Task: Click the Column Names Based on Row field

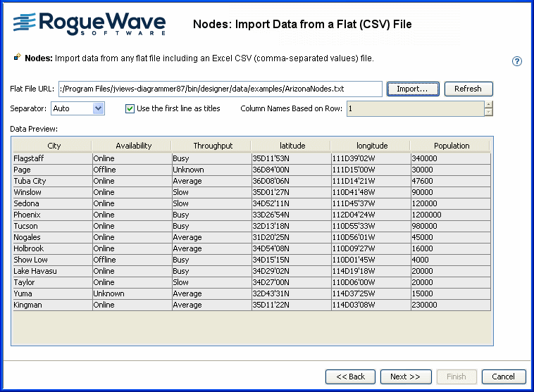Action: tap(414, 108)
